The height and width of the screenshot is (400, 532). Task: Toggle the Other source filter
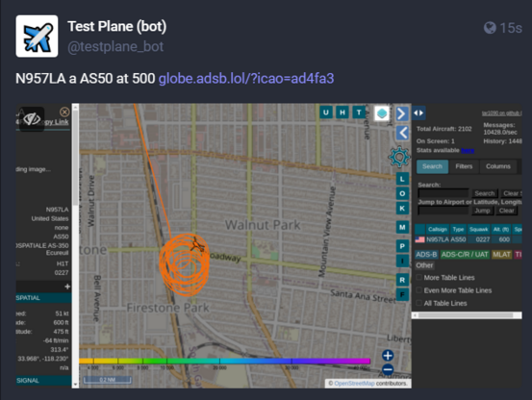424,265
